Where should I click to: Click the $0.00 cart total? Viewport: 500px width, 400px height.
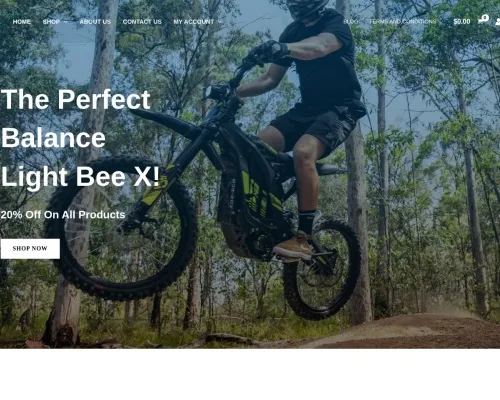(462, 22)
